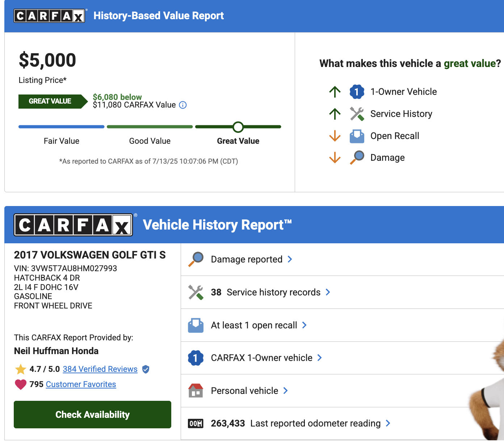This screenshot has width=504, height=441.
Task: Click the $6,080 below text
Action: [x=117, y=97]
